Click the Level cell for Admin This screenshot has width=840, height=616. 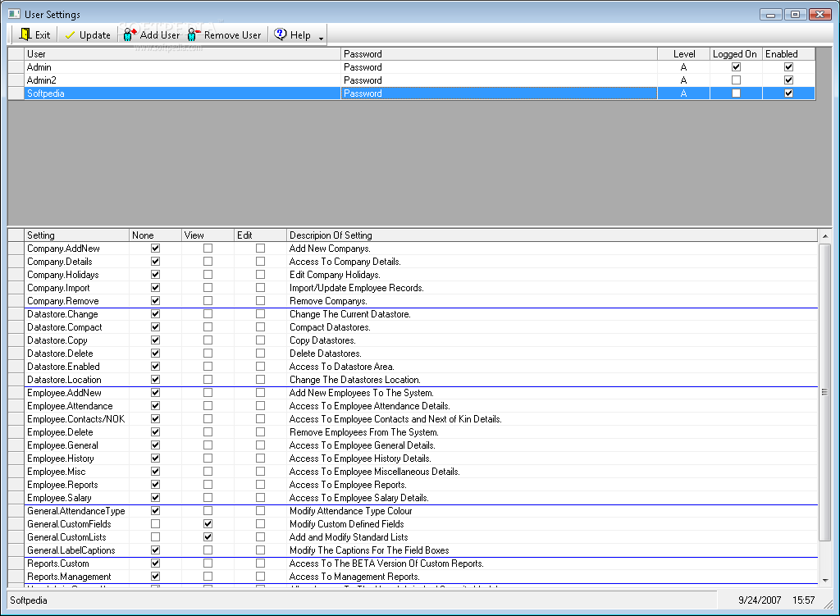tap(683, 67)
